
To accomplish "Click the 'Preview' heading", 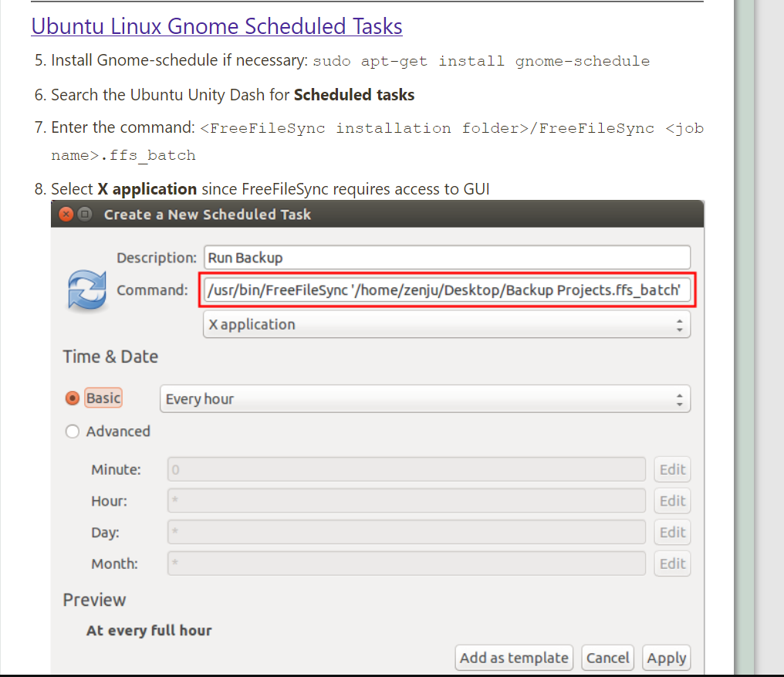I will [94, 600].
